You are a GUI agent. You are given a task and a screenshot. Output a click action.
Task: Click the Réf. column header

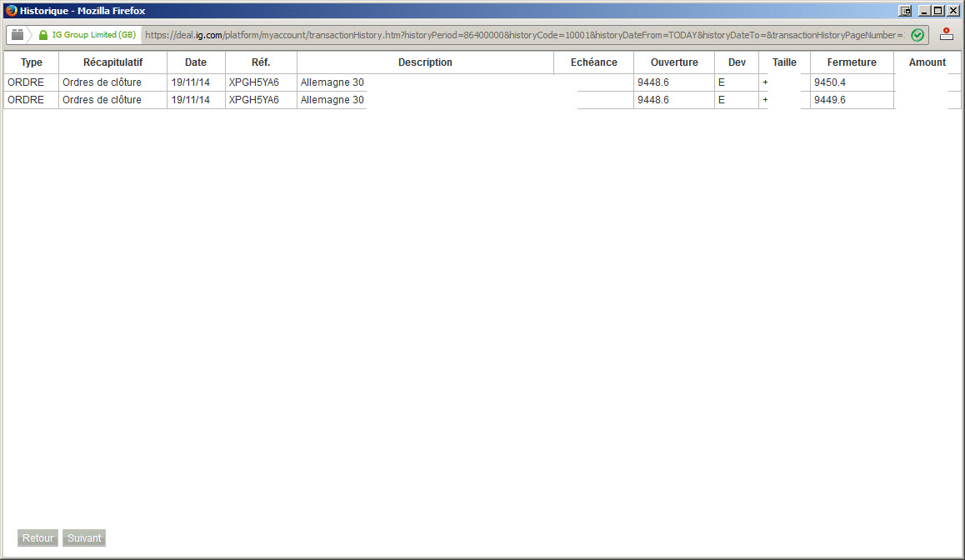261,62
